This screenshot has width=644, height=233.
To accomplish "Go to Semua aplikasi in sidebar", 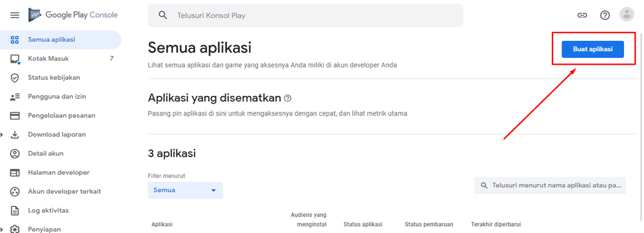I will tap(60, 40).
